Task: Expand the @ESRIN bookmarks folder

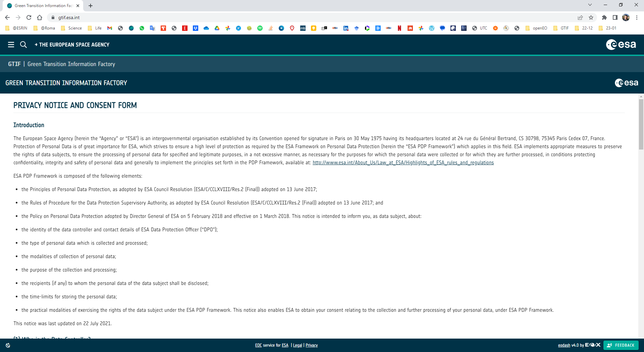Action: pyautogui.click(x=17, y=28)
